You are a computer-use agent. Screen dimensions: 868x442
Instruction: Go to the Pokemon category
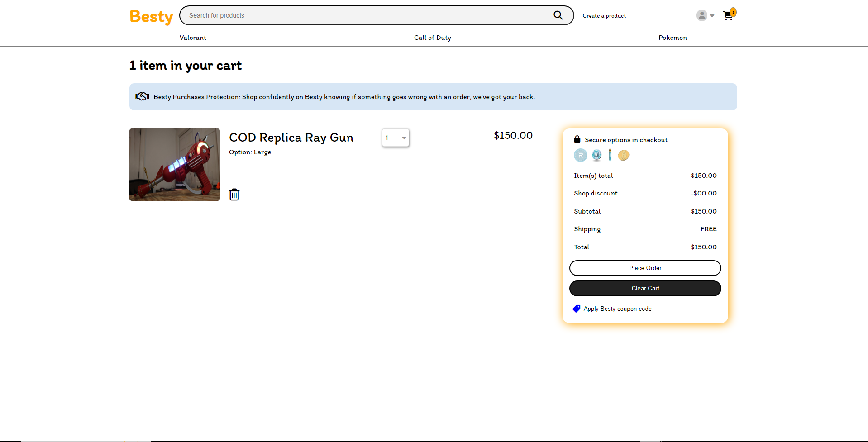tap(672, 38)
